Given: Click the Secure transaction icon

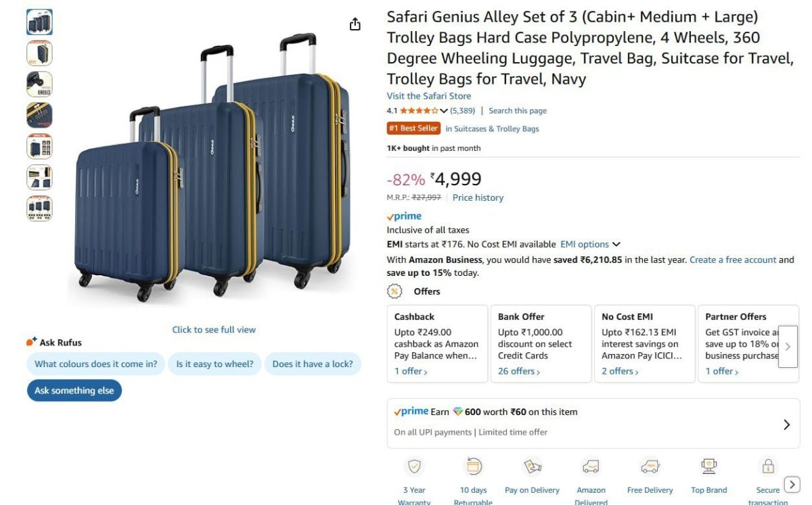Looking at the screenshot, I should click(x=768, y=466).
